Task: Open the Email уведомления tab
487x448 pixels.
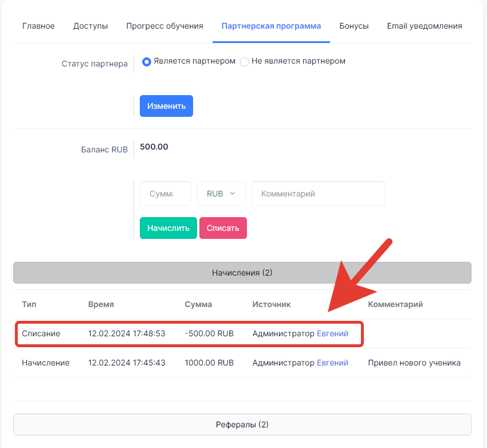Action: tap(424, 26)
